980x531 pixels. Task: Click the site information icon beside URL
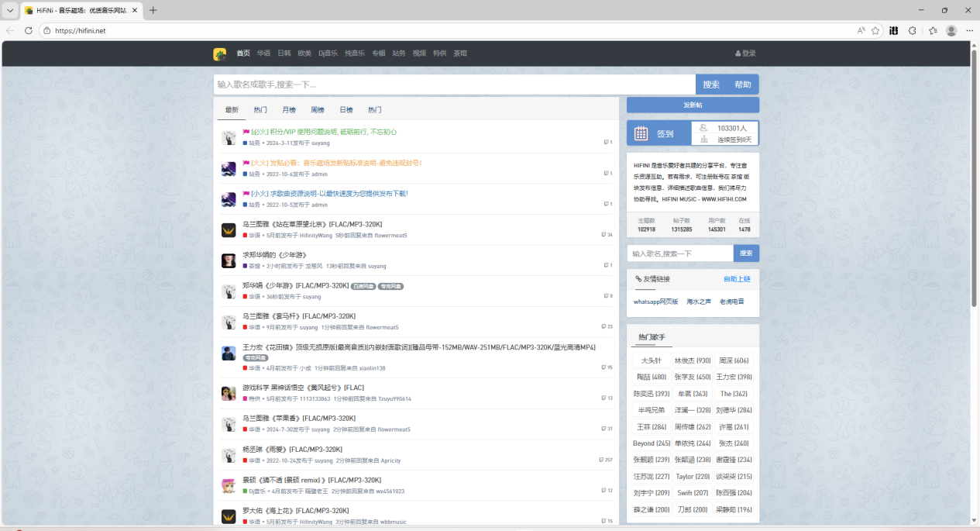(x=47, y=30)
